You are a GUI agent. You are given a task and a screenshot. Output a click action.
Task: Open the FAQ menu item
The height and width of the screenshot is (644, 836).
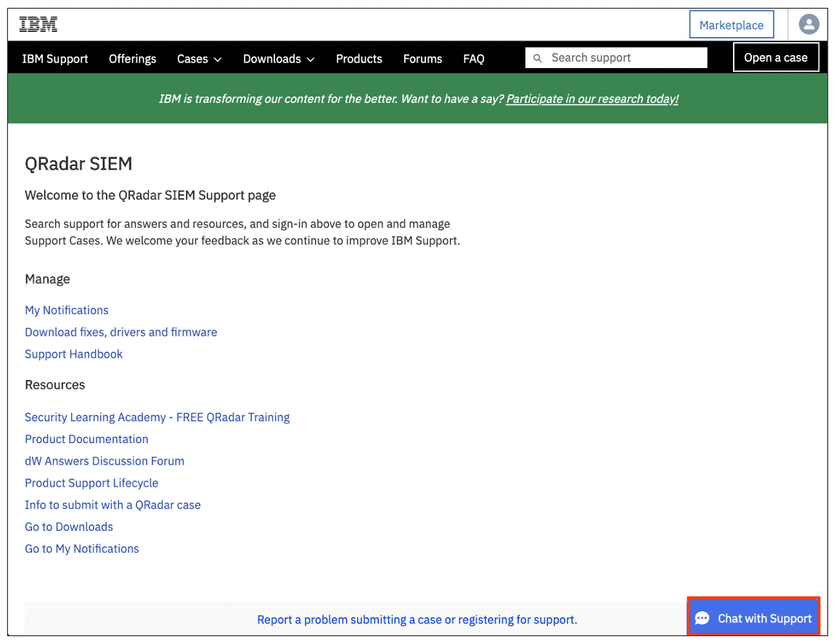click(x=473, y=59)
